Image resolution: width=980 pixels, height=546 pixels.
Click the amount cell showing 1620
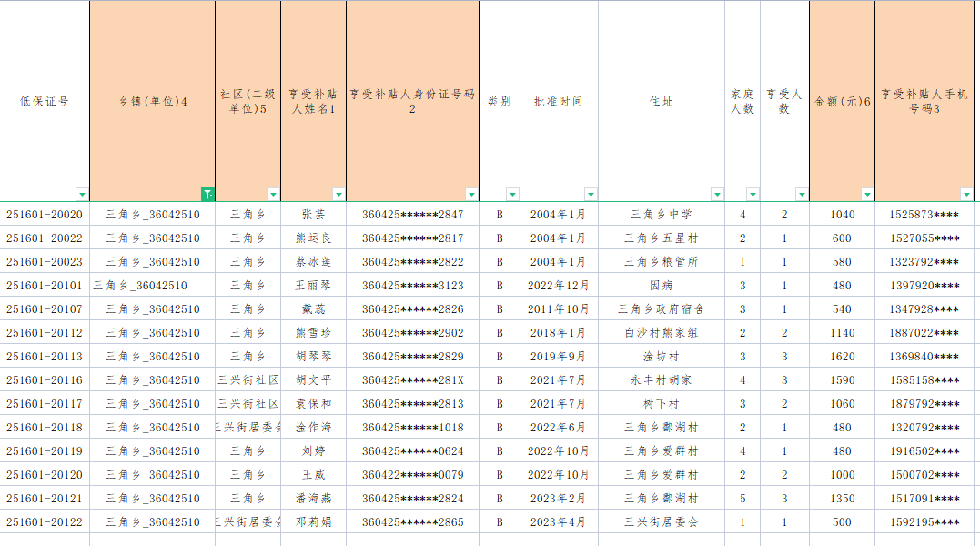(x=842, y=357)
